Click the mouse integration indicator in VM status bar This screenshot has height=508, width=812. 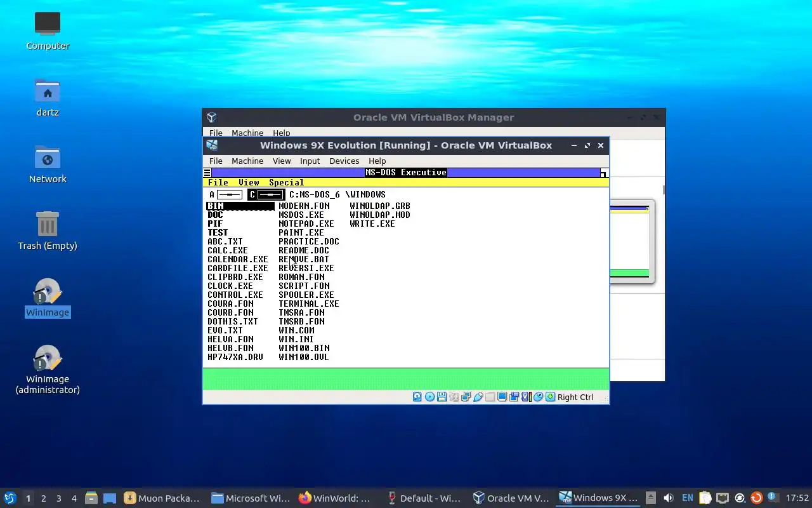click(538, 397)
